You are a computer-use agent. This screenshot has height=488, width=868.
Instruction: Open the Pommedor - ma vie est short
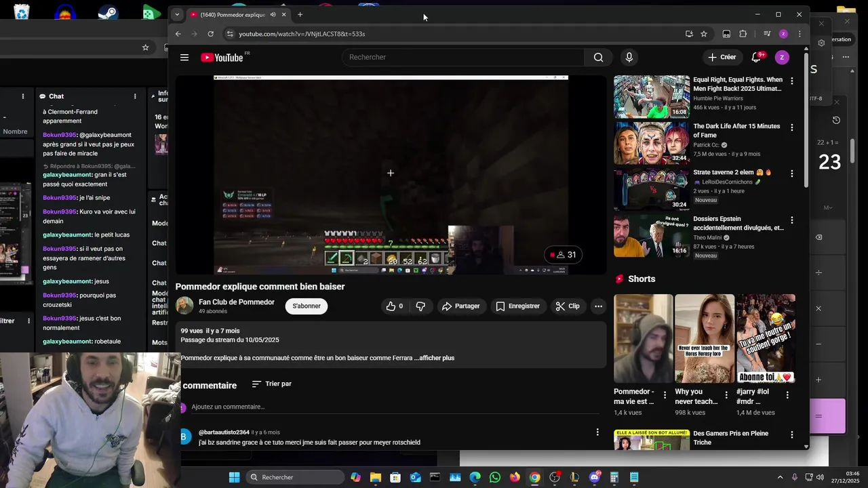click(644, 338)
